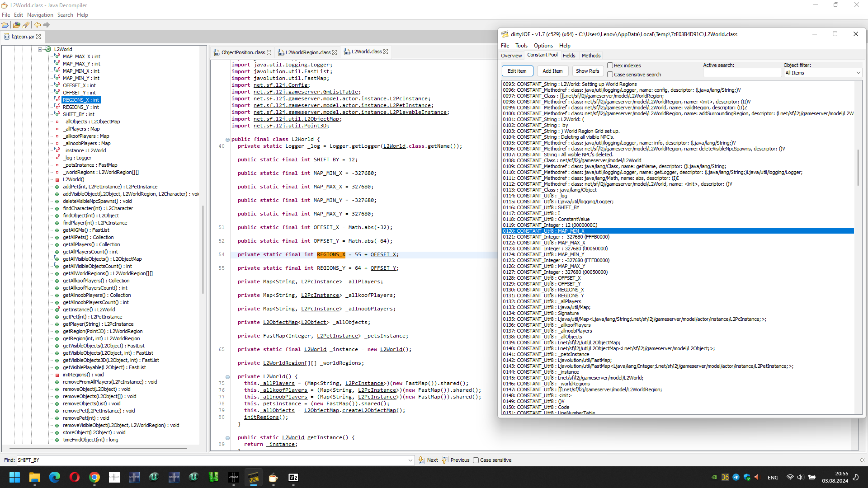Click the Search flashlight toolbar icon

(26, 25)
